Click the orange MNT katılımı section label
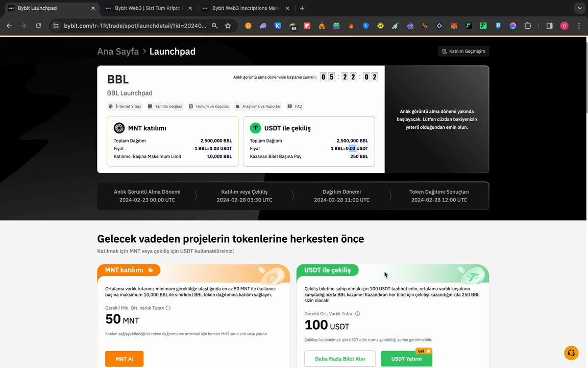This screenshot has height=368, width=588. tap(129, 270)
